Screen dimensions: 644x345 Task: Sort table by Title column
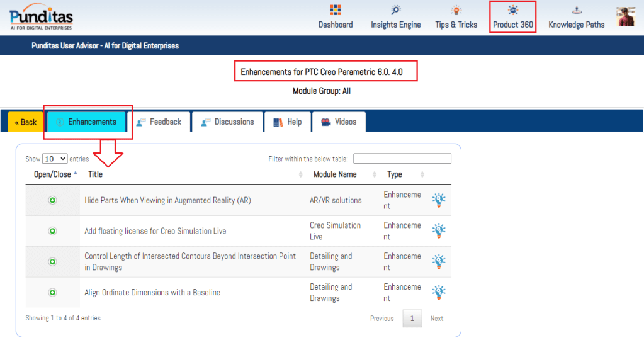pyautogui.click(x=96, y=174)
